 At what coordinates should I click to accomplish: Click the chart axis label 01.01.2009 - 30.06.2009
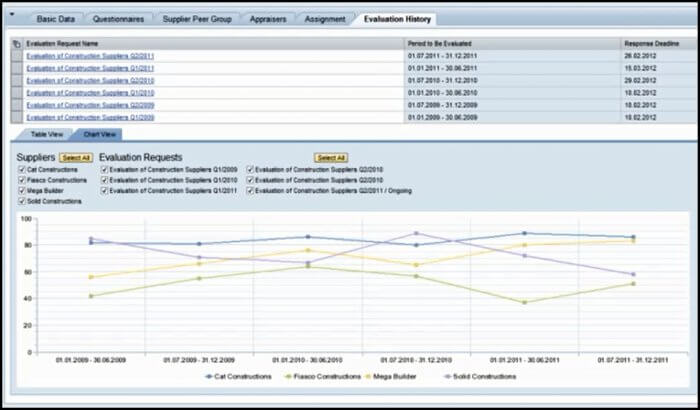[91, 360]
